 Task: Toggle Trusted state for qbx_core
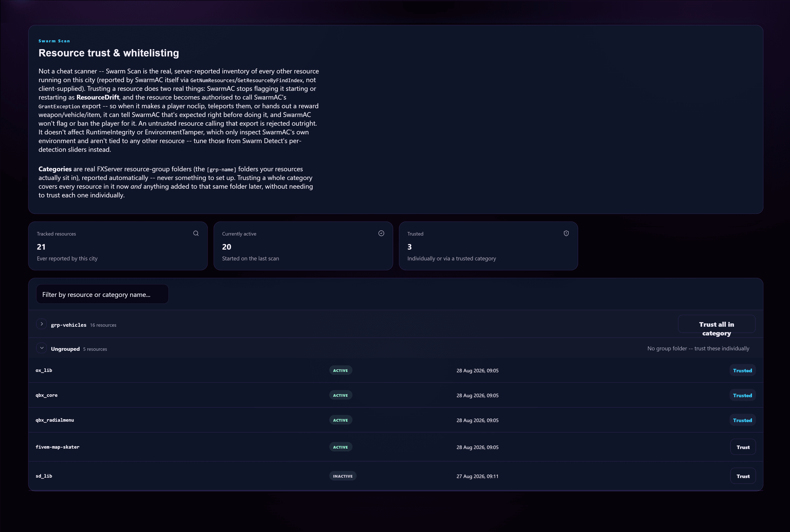click(742, 395)
